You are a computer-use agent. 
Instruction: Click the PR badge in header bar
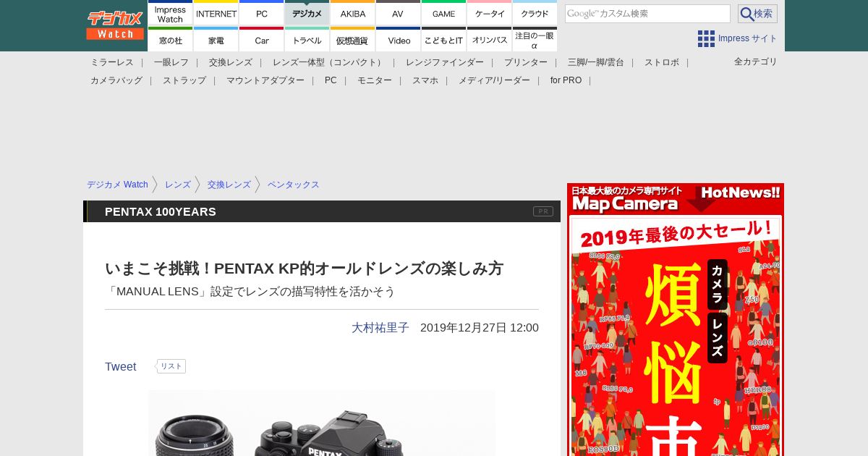tap(543, 211)
